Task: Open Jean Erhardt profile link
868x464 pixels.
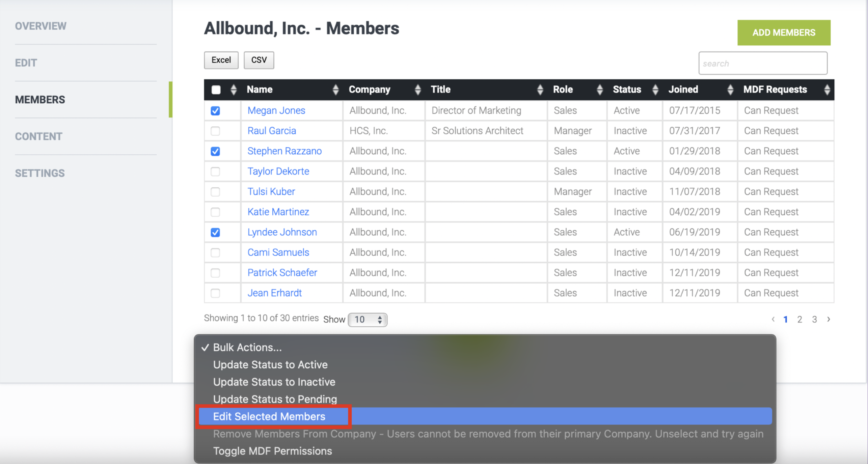Action: pyautogui.click(x=274, y=293)
